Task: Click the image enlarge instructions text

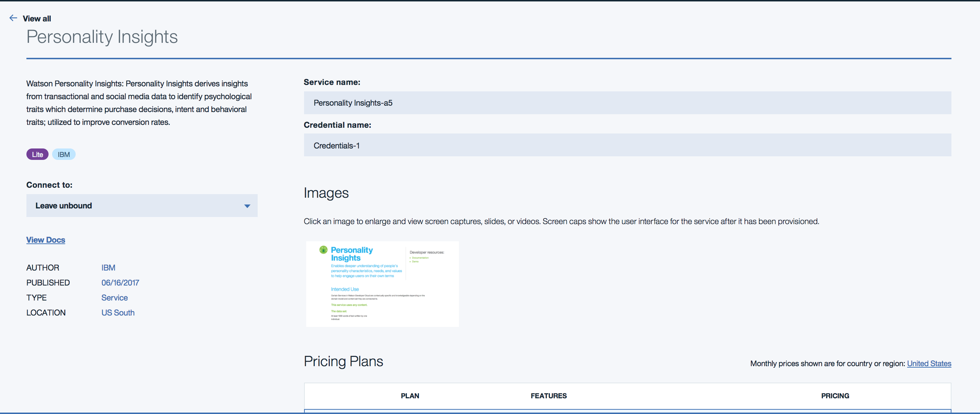Action: click(561, 222)
